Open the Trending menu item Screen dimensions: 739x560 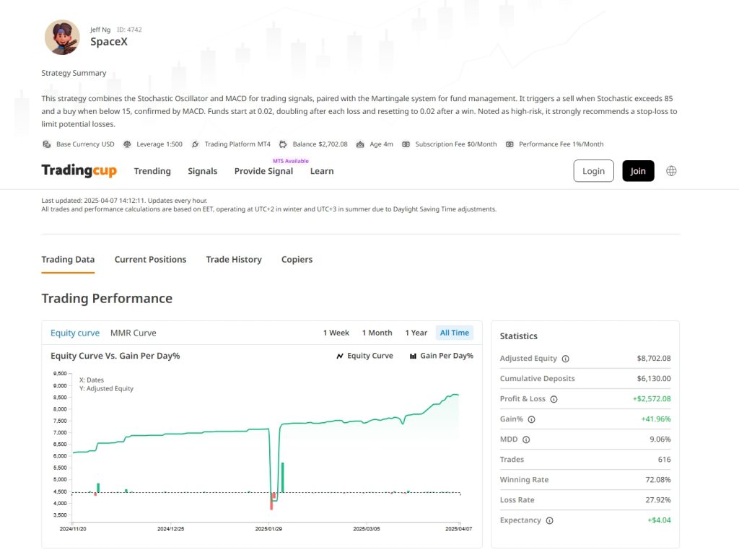pyautogui.click(x=152, y=171)
